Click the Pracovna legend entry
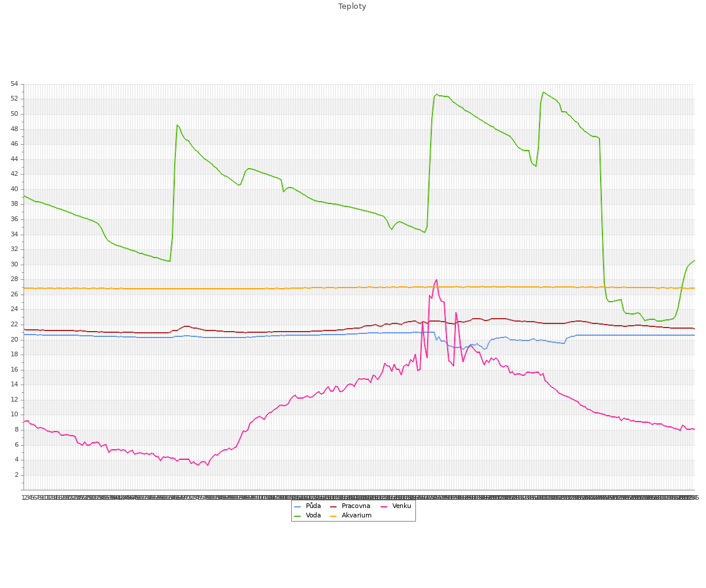 pyautogui.click(x=350, y=506)
